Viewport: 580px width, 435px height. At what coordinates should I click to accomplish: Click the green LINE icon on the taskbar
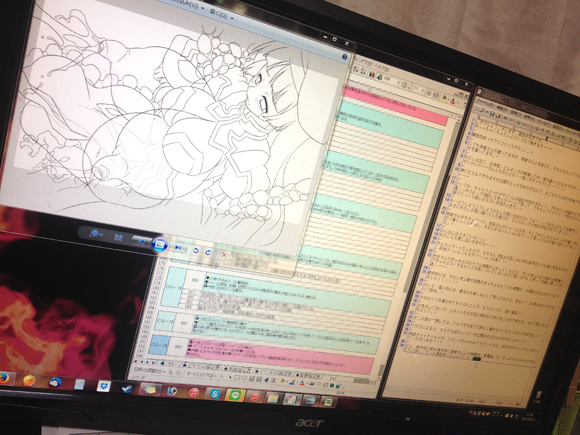(x=235, y=396)
